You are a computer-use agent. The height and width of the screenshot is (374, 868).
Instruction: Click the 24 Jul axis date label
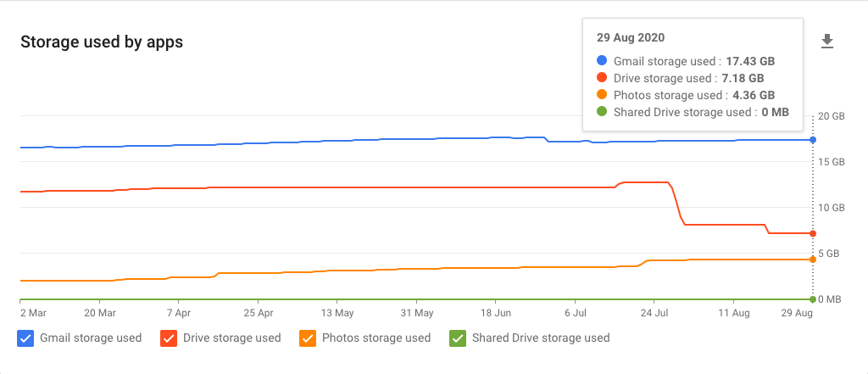654,313
